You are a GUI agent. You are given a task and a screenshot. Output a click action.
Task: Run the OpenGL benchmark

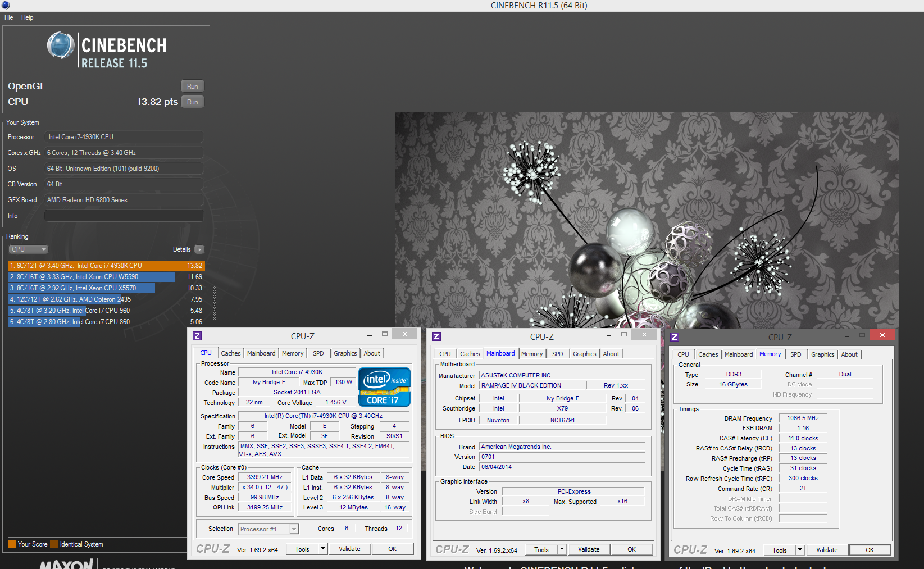click(x=192, y=87)
